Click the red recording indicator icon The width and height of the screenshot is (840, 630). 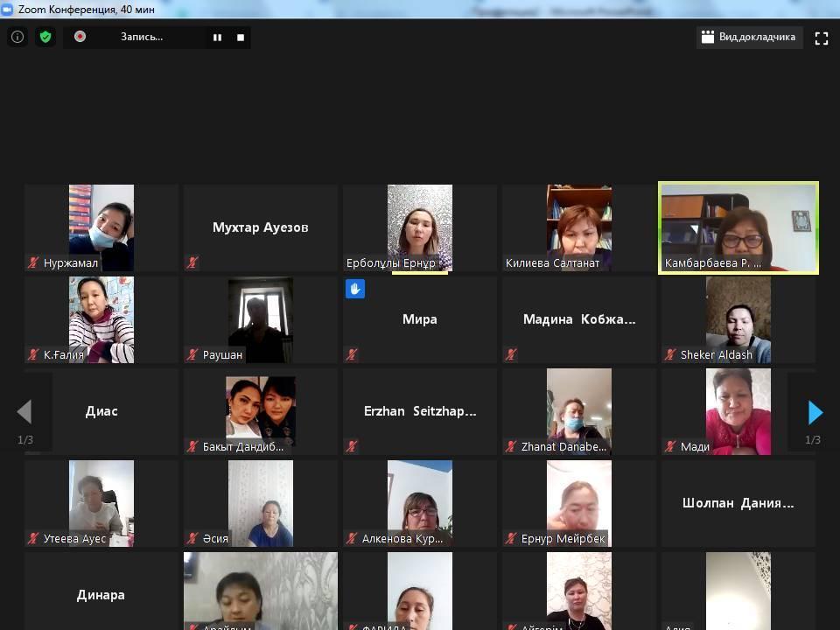(x=80, y=37)
